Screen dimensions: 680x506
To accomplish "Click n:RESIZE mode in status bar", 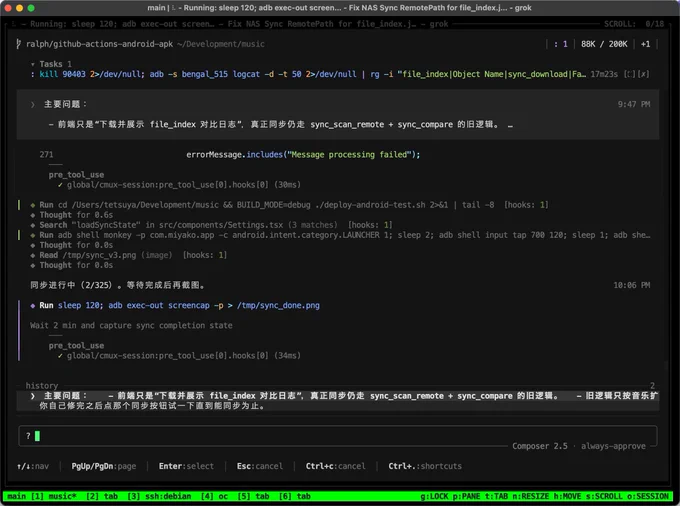I will pyautogui.click(x=530, y=496).
